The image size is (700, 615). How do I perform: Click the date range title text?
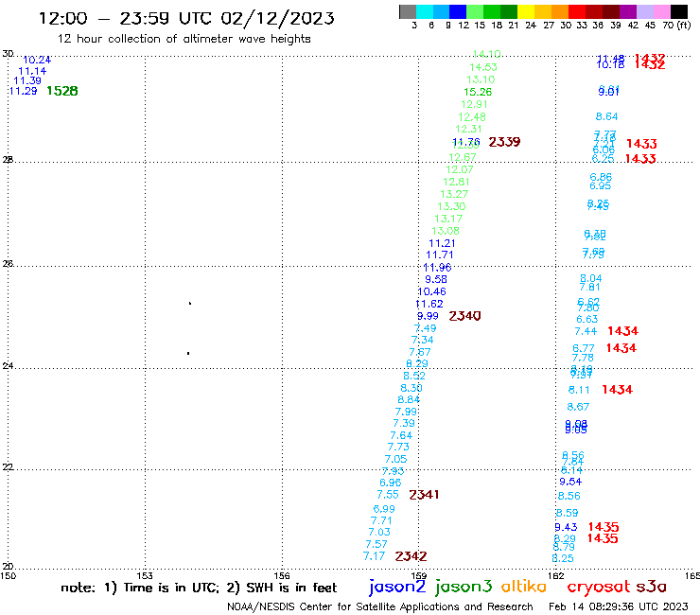186,18
